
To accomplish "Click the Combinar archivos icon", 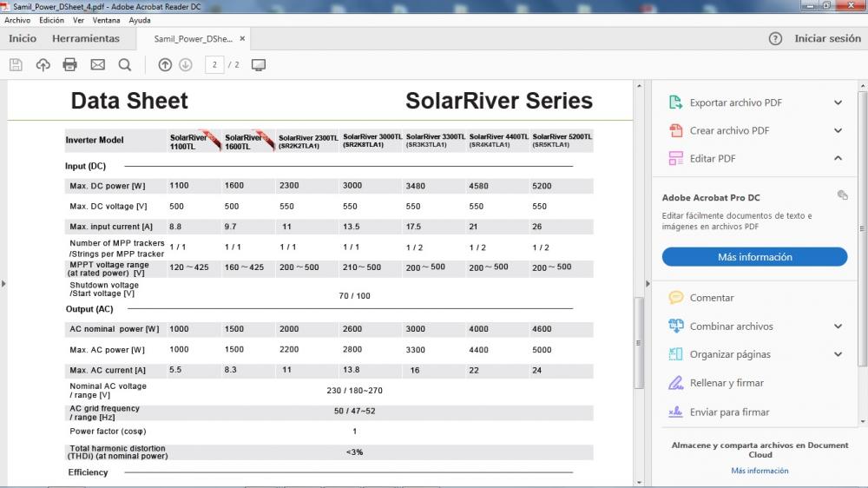I will 675,326.
